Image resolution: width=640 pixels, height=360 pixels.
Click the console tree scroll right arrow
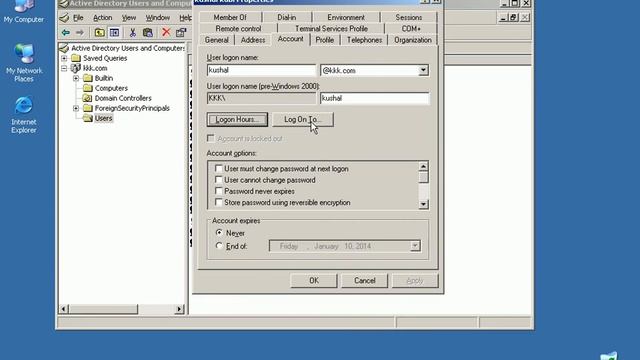[179, 309]
